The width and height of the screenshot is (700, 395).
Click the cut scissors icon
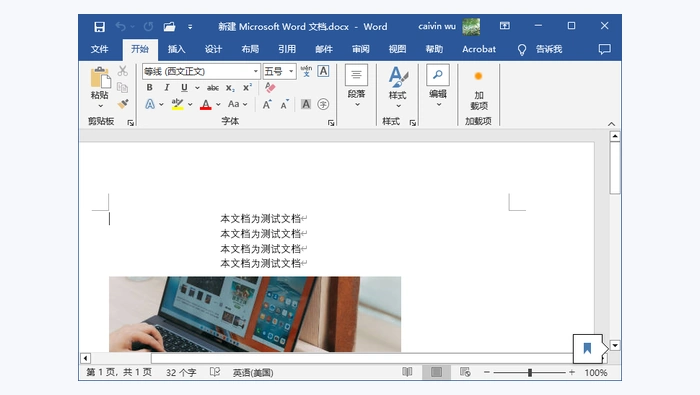coord(123,71)
